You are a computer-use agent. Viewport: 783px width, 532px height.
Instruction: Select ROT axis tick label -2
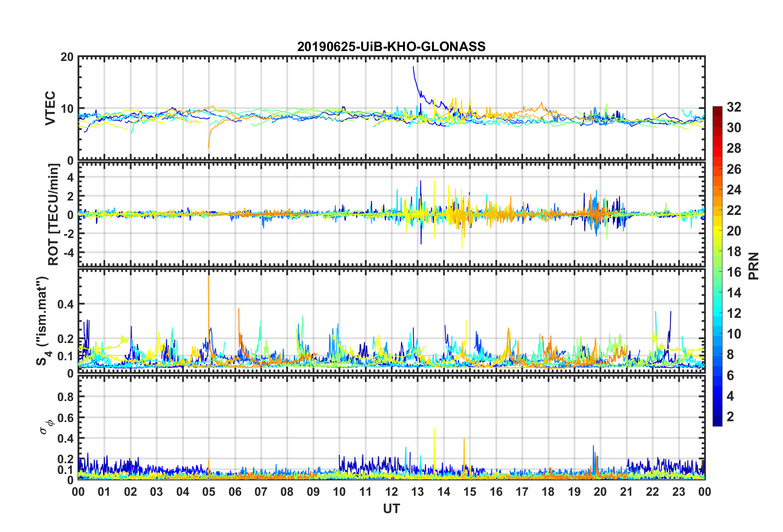coord(68,233)
